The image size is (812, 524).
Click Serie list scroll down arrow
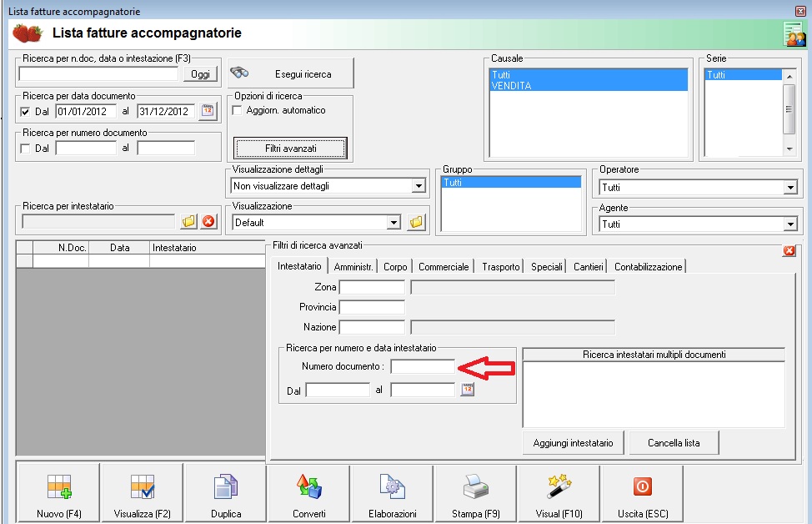pyautogui.click(x=789, y=149)
